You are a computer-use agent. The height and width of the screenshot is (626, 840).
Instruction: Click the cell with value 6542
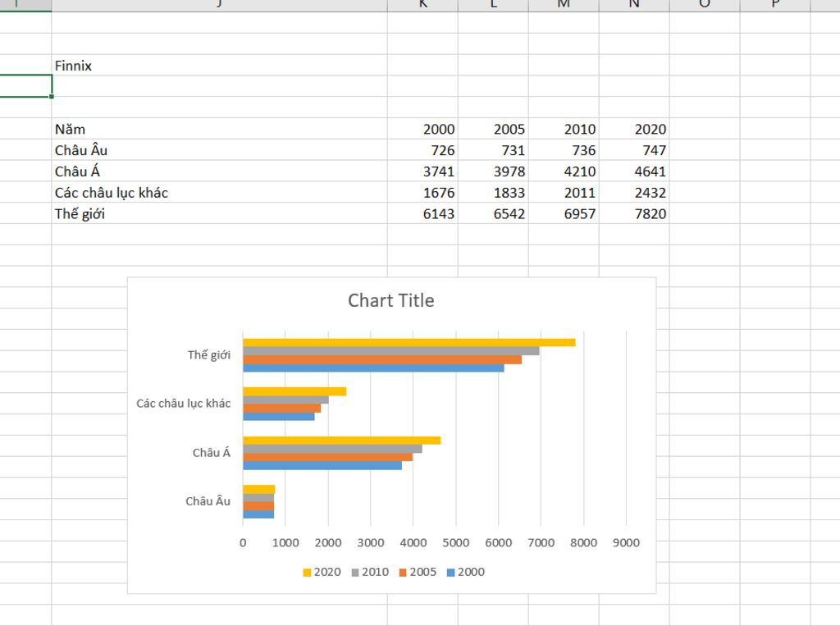(509, 214)
